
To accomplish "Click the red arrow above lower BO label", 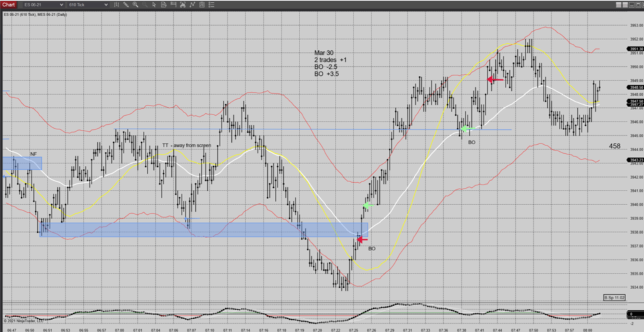I will pyautogui.click(x=362, y=239).
